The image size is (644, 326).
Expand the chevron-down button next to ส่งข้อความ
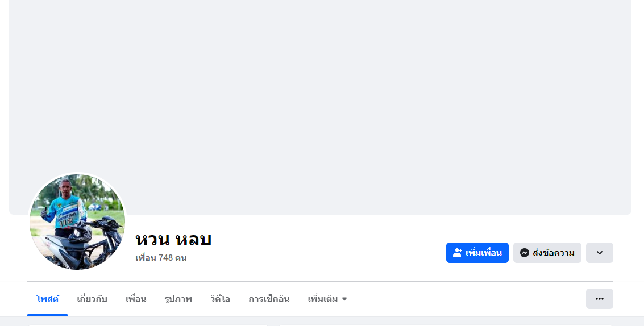click(599, 253)
